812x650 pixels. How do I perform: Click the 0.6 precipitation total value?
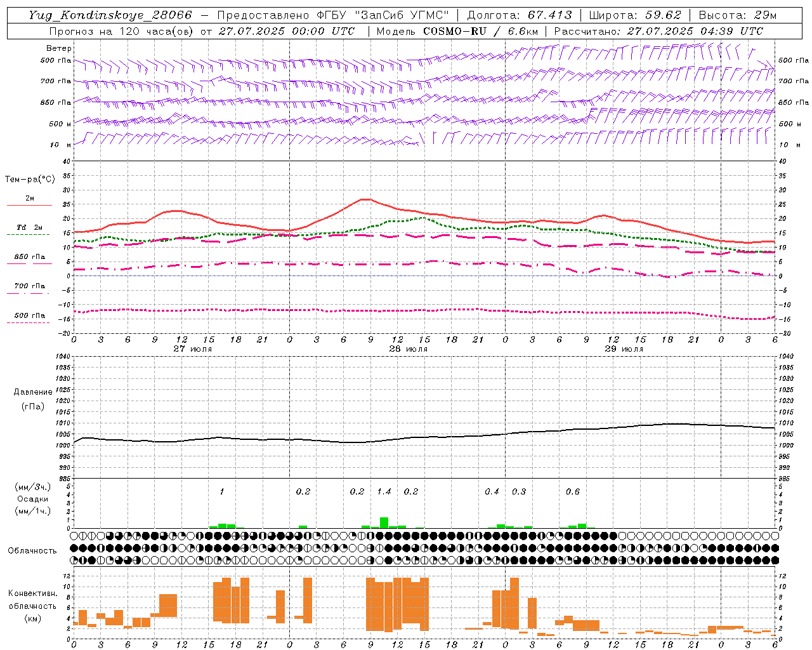[x=573, y=491]
